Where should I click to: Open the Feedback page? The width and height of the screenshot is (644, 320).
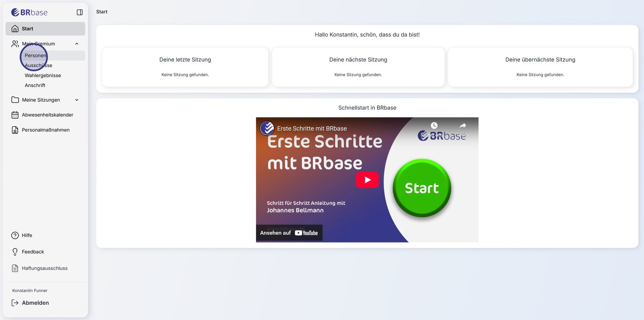point(33,252)
